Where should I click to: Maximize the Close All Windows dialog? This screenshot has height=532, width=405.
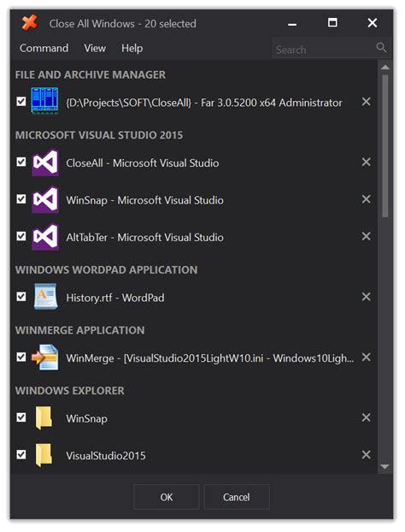tap(332, 23)
